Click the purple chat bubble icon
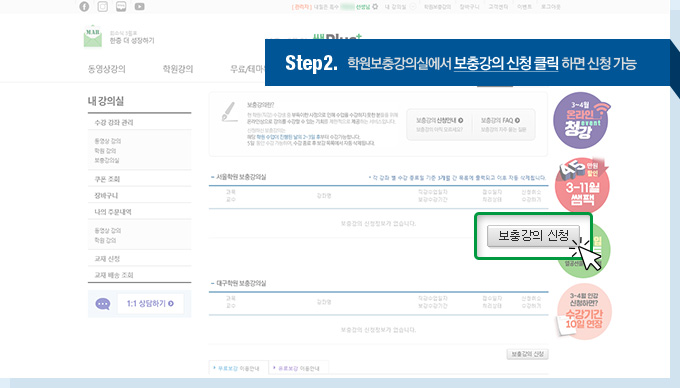 pyautogui.click(x=103, y=304)
